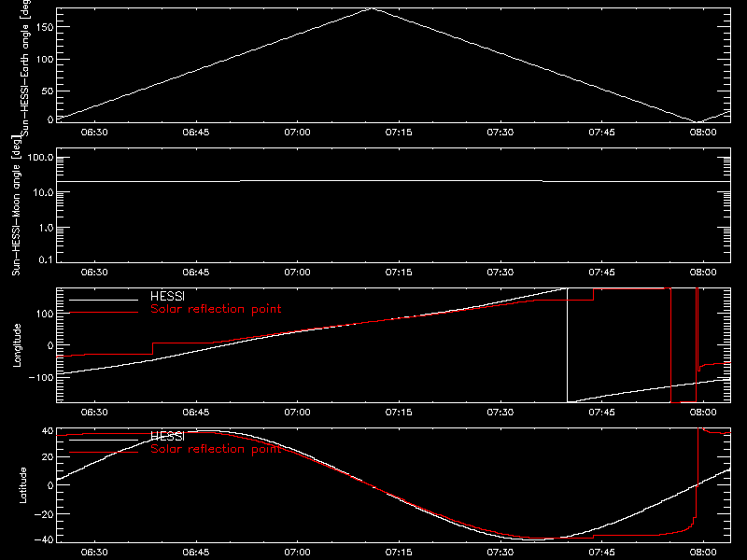Viewport: 747px width, 560px height.
Task: Click the Sun-HESSI-Moon angle axis title
Action: tap(16, 205)
